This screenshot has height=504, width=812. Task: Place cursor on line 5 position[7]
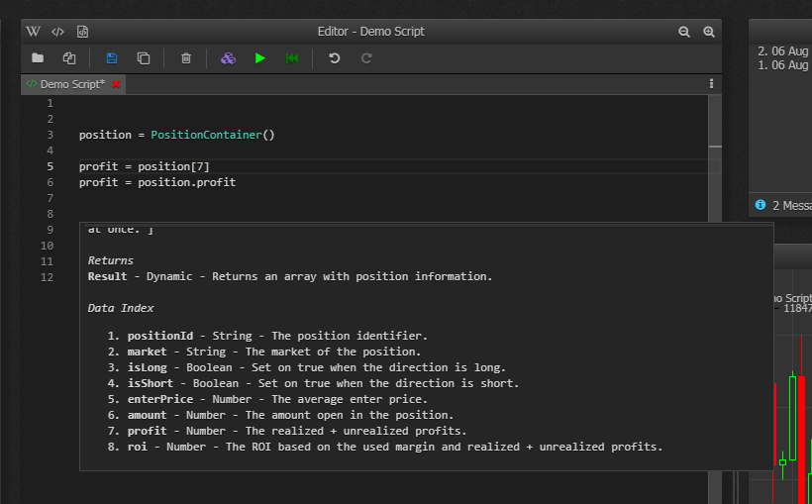(x=173, y=166)
